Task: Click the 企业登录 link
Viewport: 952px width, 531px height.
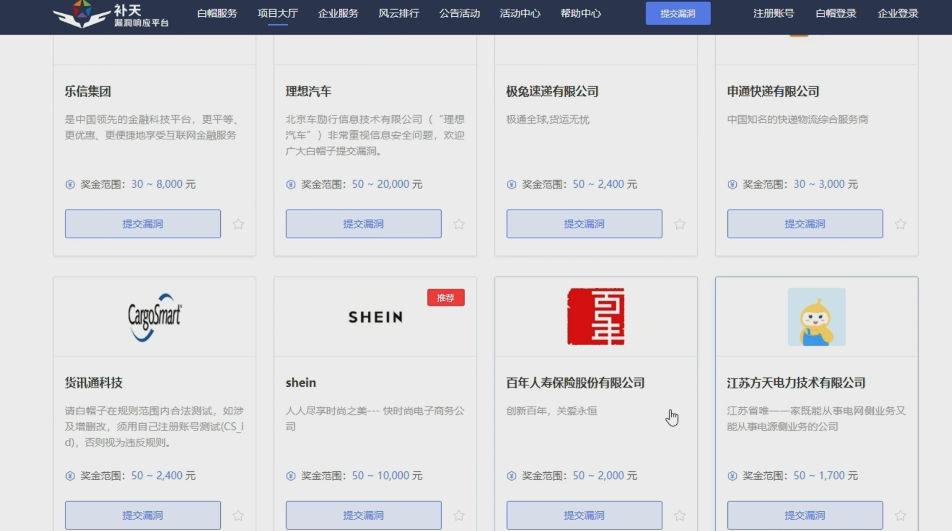Action: (x=898, y=13)
